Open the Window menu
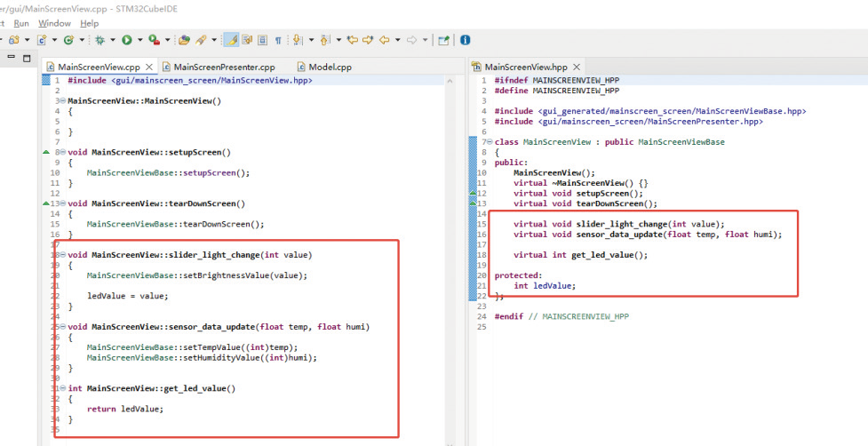The height and width of the screenshot is (446, 868). tap(54, 23)
